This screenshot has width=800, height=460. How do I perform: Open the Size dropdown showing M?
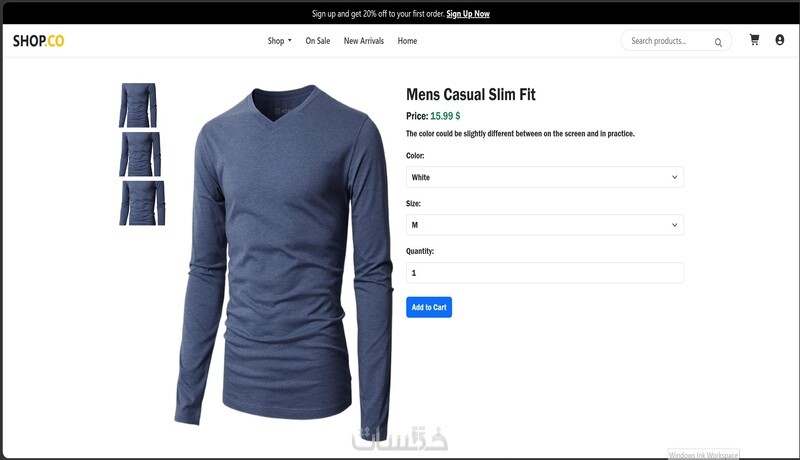pos(544,225)
